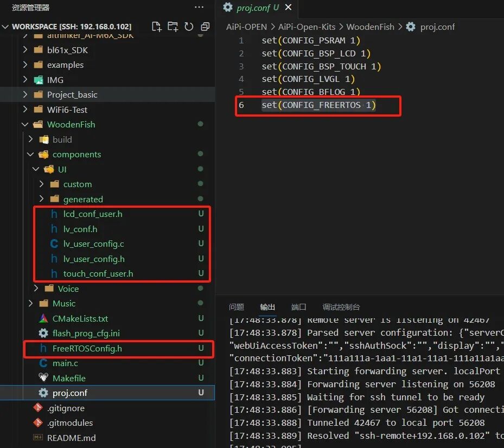Viewport: 504px width, 448px height.
Task: Open CMakeLists.txt file in the tree
Action: 80,318
